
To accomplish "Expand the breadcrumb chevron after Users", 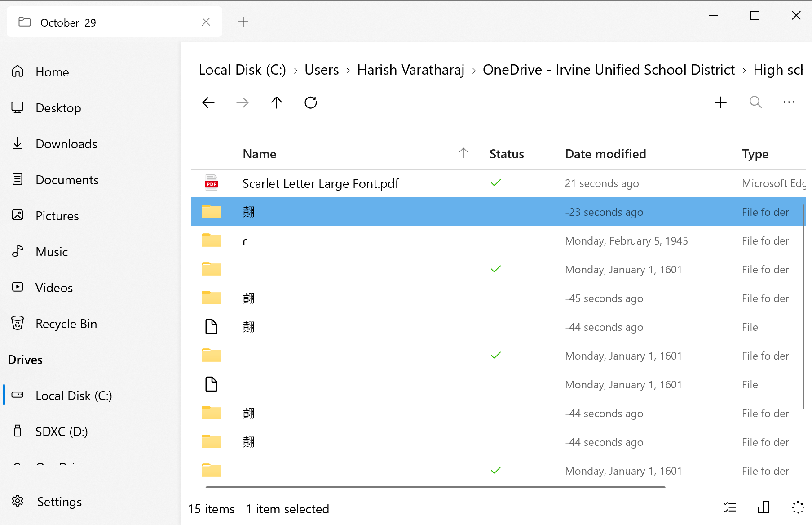I will (348, 71).
